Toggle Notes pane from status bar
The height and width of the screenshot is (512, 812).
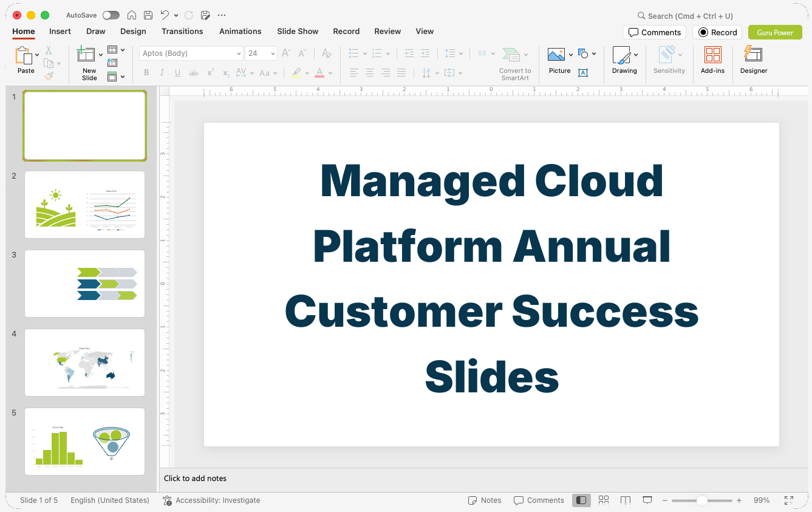(x=485, y=500)
